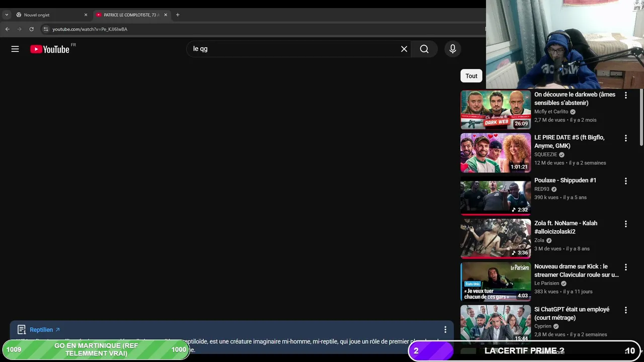The image size is (644, 362).
Task: Click the 'LA CERTIF PRIME ?' goal bar
Action: 524,351
